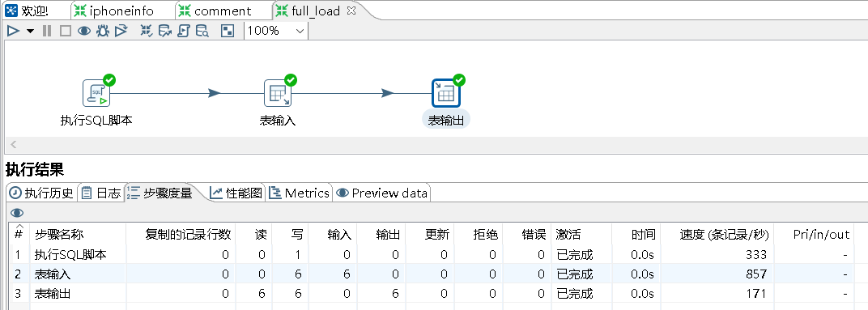Click the 执行SQL脚本 label on canvas
The width and height of the screenshot is (868, 310).
pyautogui.click(x=96, y=120)
